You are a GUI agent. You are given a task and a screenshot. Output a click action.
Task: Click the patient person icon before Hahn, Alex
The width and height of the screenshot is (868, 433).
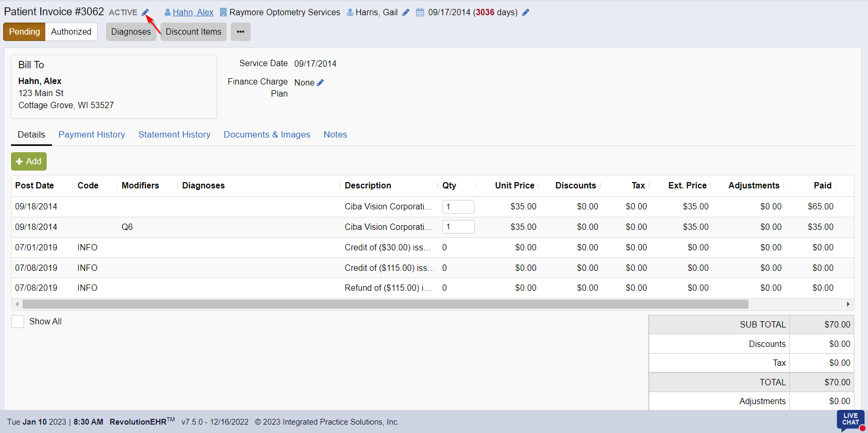(167, 13)
